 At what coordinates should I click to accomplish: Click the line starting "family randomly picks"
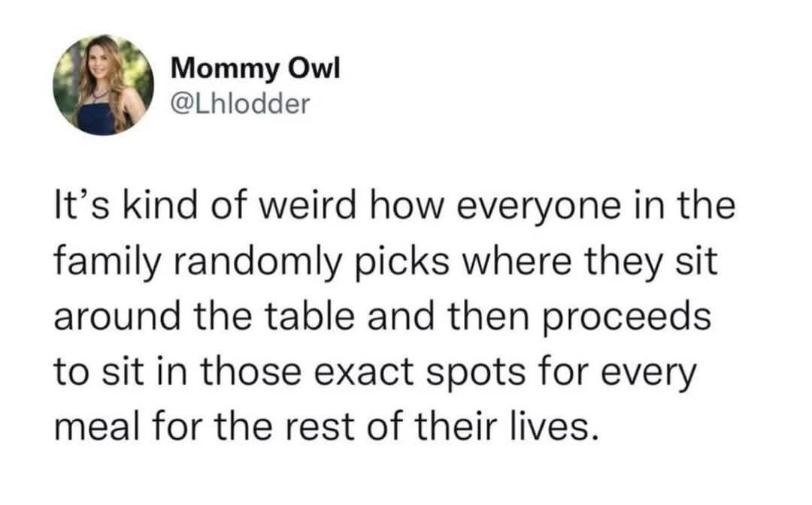[382, 262]
